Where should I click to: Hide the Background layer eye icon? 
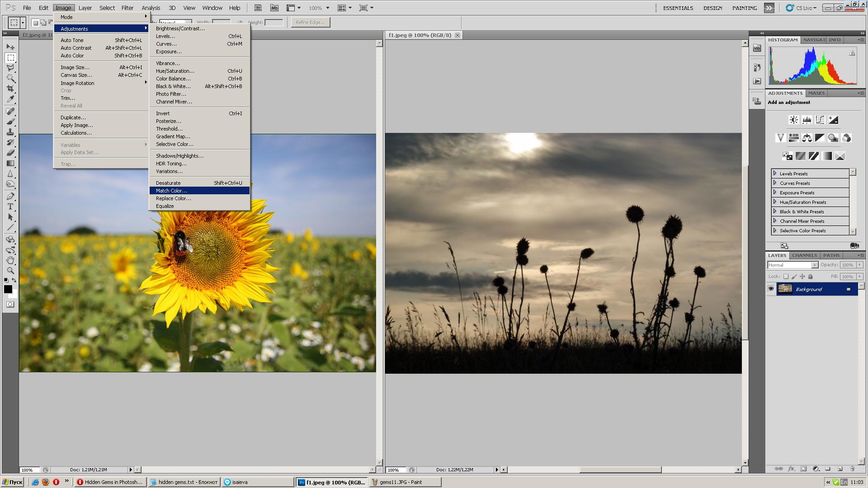(771, 289)
